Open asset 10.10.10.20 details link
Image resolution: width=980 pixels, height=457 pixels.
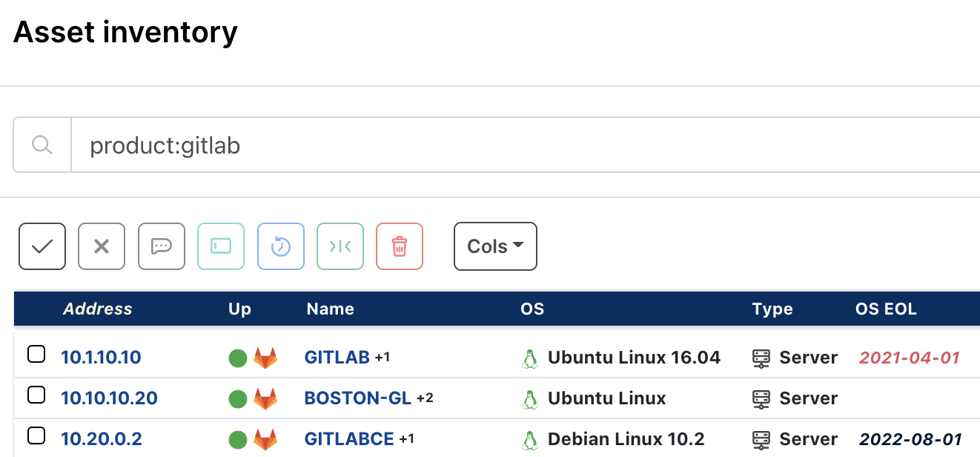point(109,398)
